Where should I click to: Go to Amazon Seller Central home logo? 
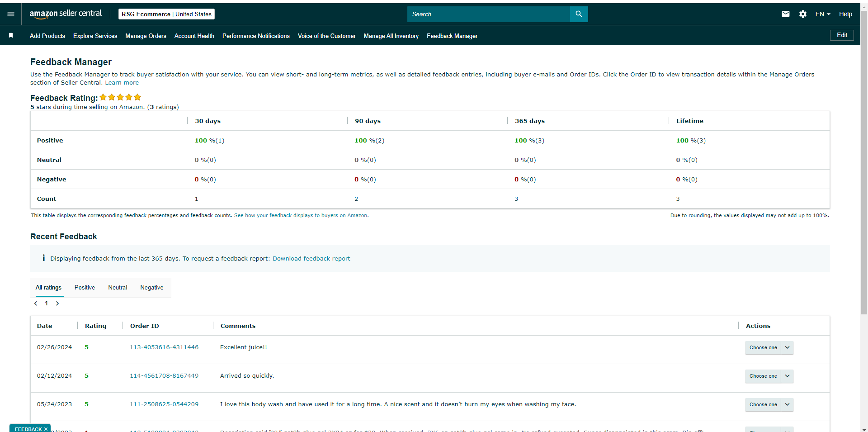click(66, 14)
